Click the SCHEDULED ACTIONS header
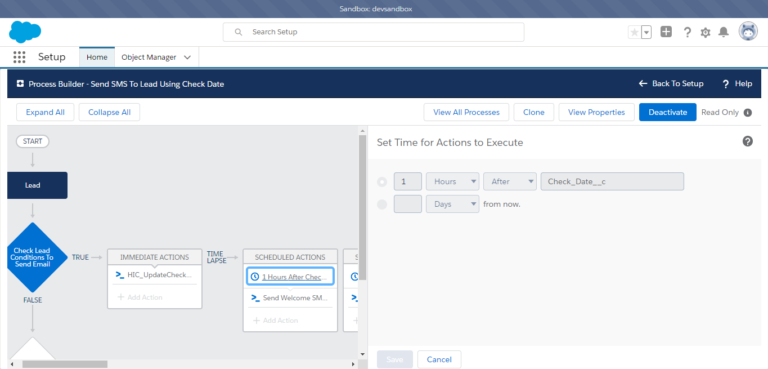The image size is (768, 369). pyautogui.click(x=290, y=257)
